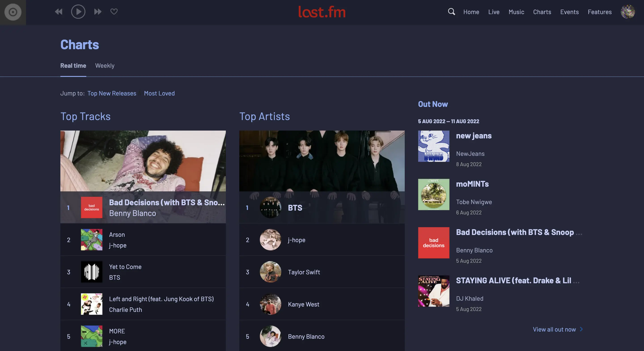Open the Music menu item
Viewport: 644px width, 351px height.
click(x=516, y=12)
